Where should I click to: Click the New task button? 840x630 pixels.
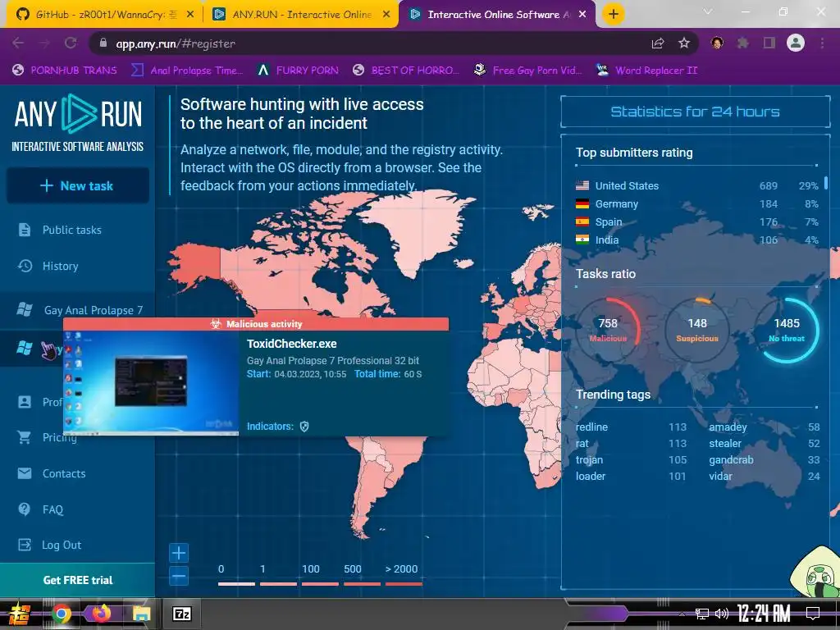click(78, 186)
